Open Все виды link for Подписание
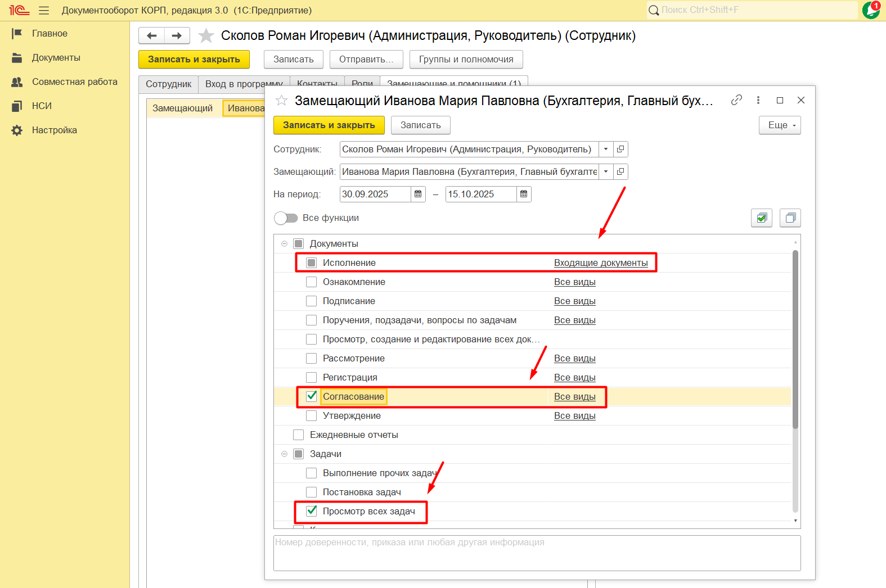This screenshot has height=588, width=886. tap(575, 301)
